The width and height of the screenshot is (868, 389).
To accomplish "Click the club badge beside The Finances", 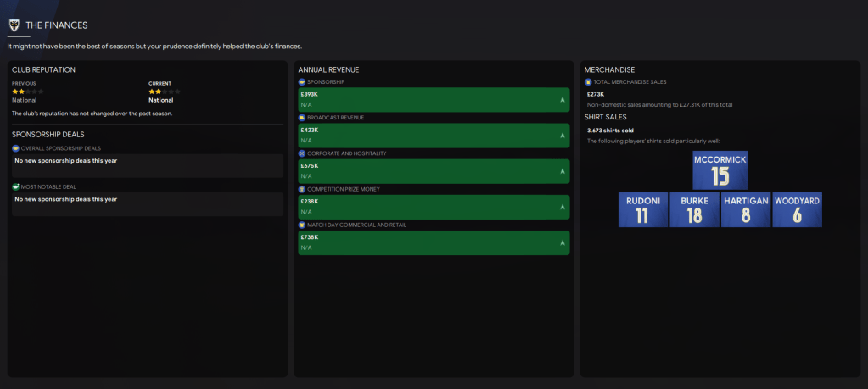I will coord(14,25).
